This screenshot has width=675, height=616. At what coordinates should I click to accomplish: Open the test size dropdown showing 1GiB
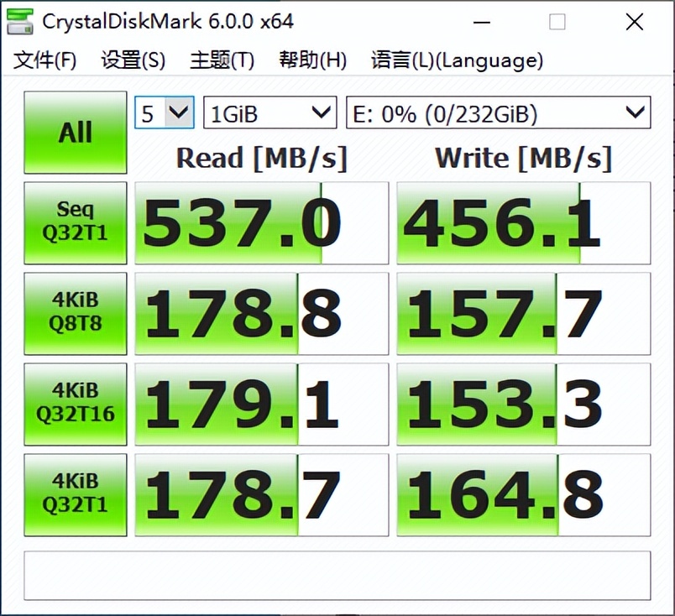269,112
